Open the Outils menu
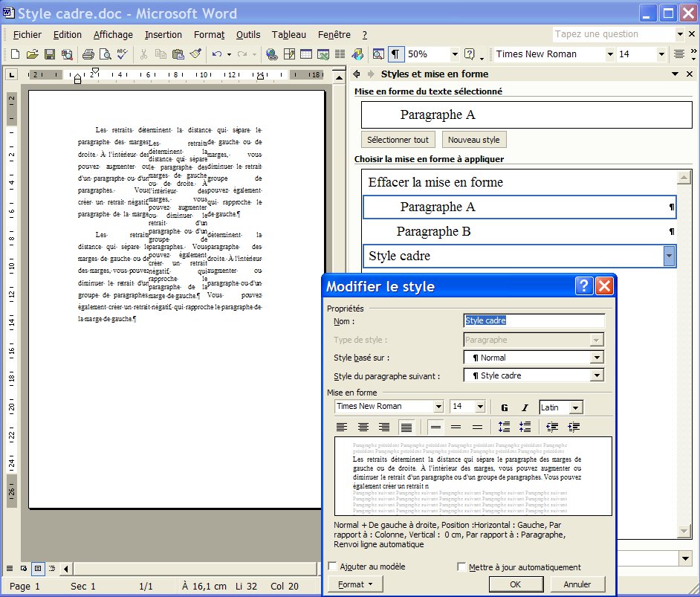 point(248,34)
